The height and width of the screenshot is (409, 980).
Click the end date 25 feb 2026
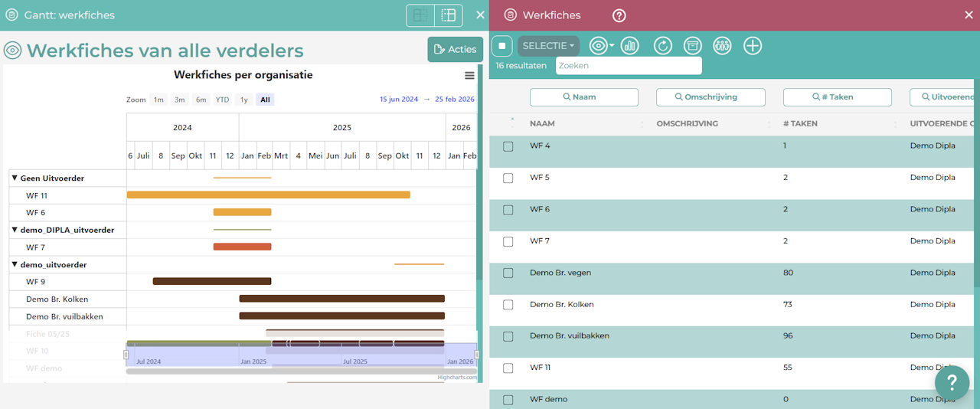coord(455,100)
